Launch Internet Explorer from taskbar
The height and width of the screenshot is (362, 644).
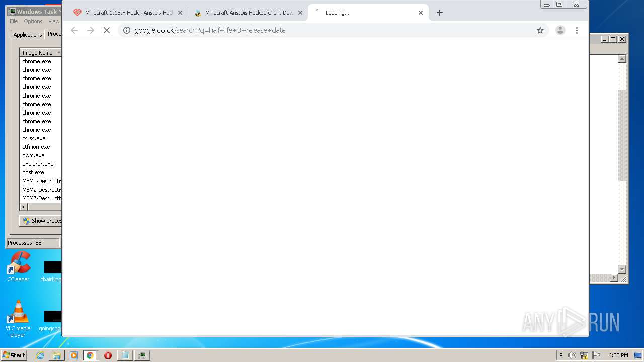(x=40, y=355)
